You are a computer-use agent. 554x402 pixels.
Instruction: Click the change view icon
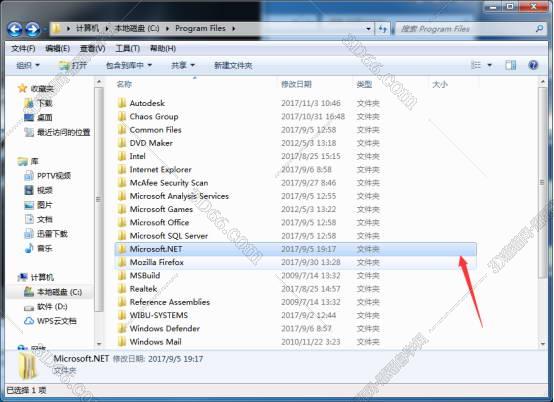[x=476, y=65]
